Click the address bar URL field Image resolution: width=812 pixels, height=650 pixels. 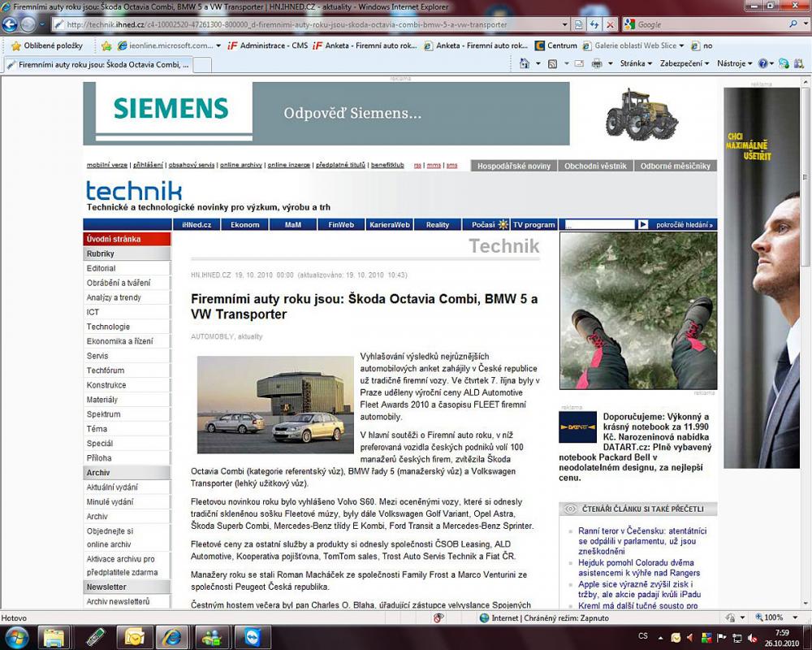pyautogui.click(x=308, y=24)
